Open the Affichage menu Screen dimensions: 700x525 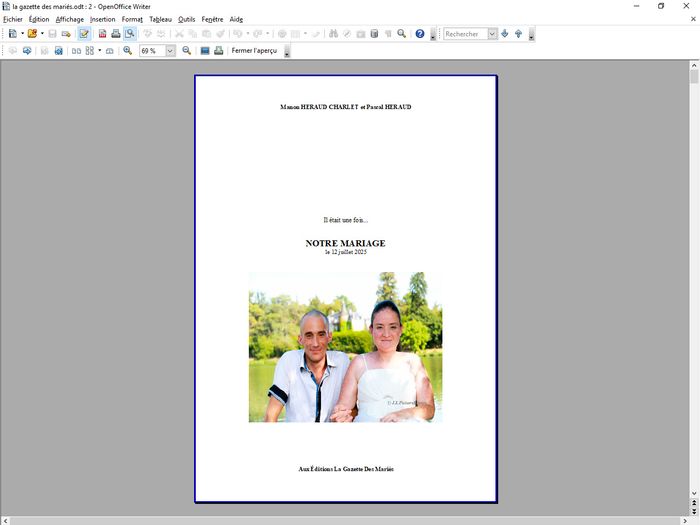point(70,19)
